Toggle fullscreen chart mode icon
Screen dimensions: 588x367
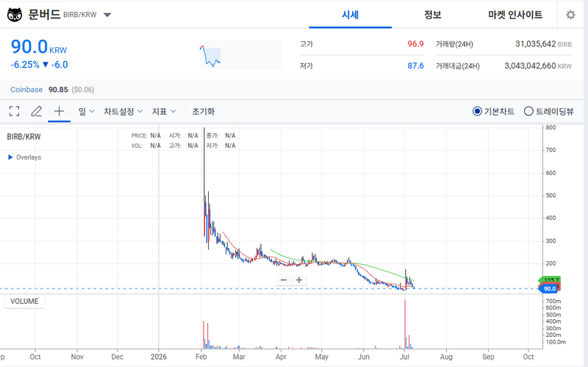14,111
